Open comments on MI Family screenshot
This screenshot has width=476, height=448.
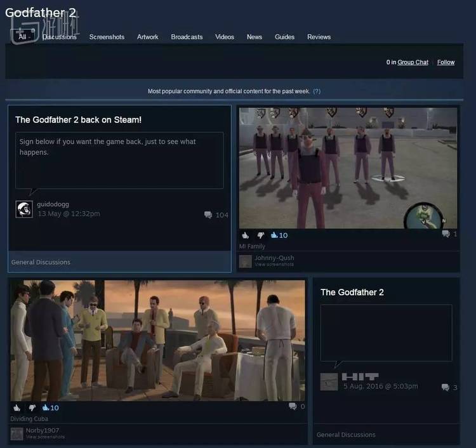[x=446, y=234]
